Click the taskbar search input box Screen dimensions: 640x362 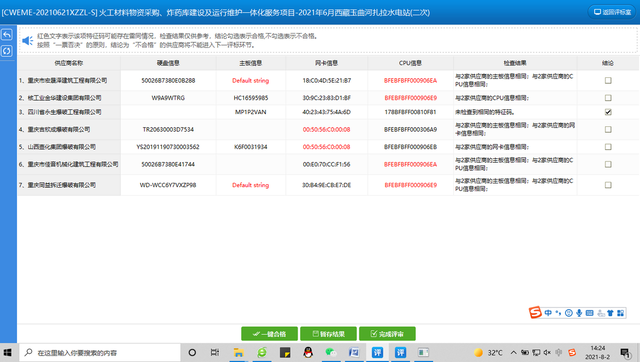coord(100,353)
